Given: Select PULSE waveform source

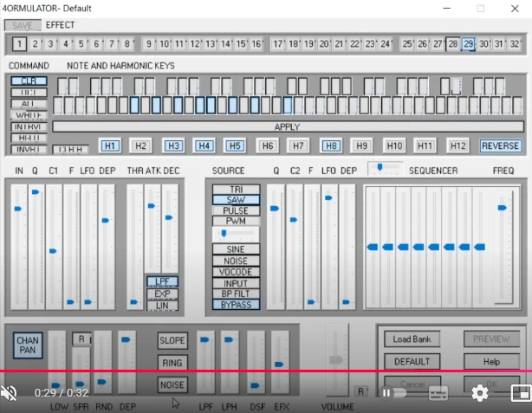Looking at the screenshot, I should (237, 210).
